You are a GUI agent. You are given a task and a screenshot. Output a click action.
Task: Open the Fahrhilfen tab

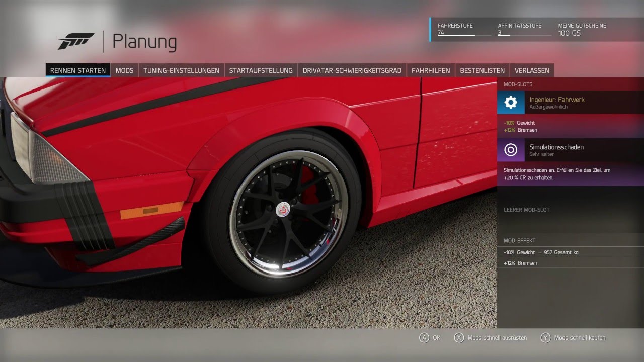click(431, 70)
